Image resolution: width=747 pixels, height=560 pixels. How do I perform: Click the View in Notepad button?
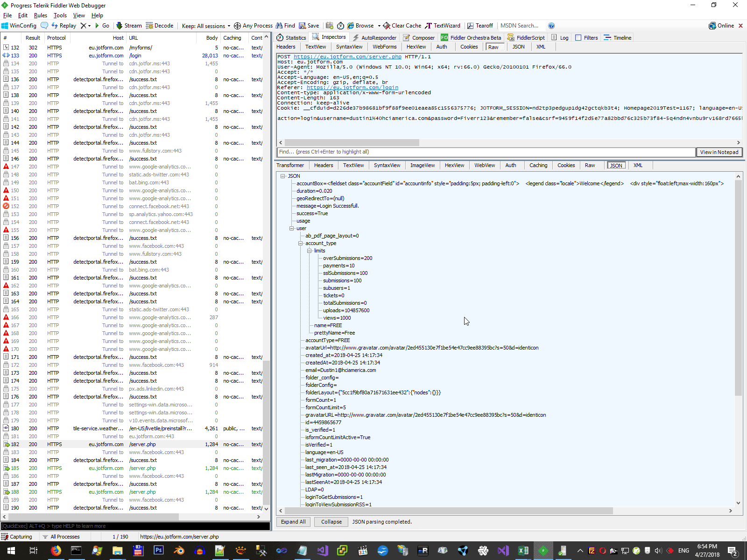click(719, 152)
